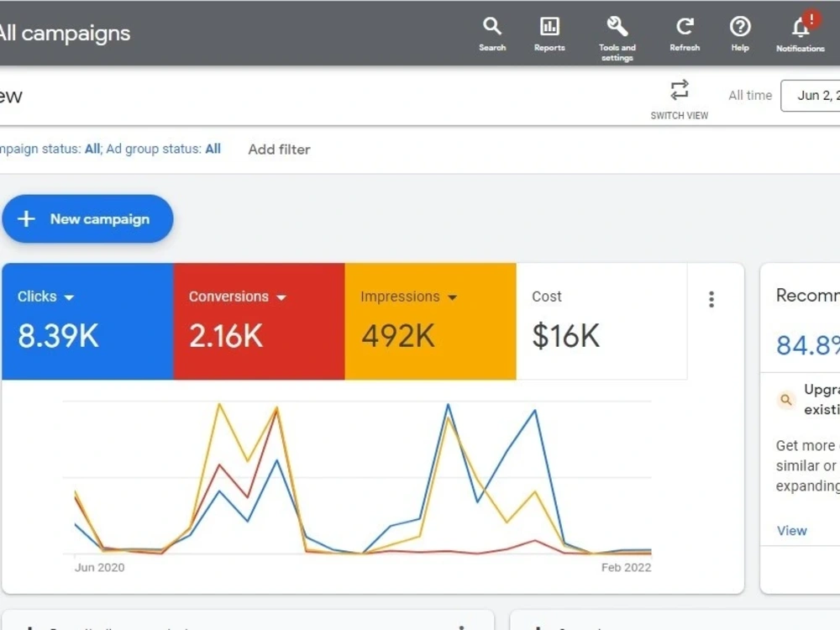Click the red alert badge on Notifications
The height and width of the screenshot is (630, 840).
click(812, 20)
